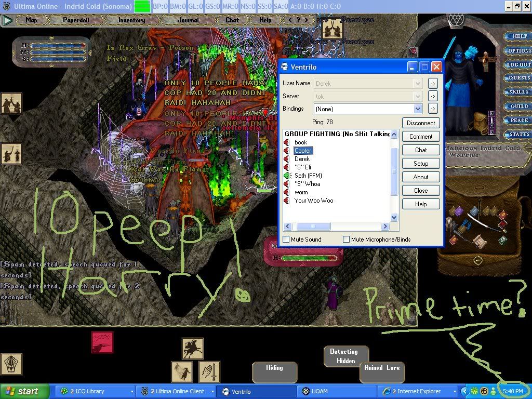Click the green ICQ flower tray icon
This screenshot has height=399, width=532.
pyautogui.click(x=475, y=391)
